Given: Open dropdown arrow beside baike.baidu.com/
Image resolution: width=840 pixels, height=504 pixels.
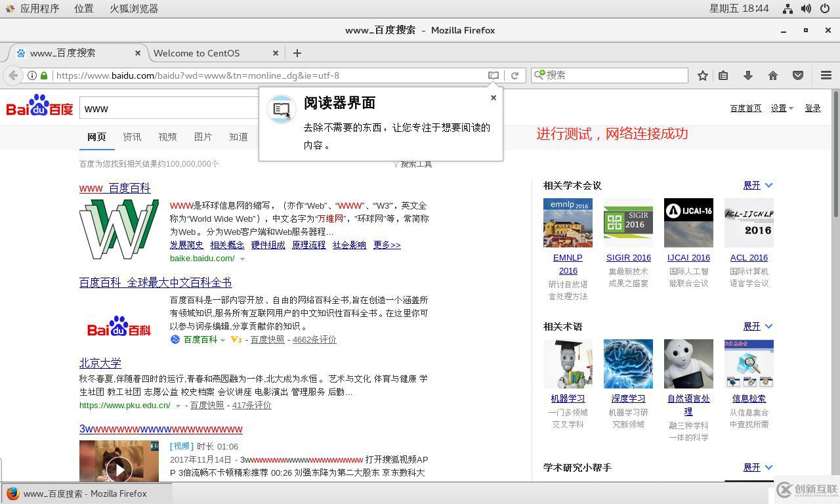Looking at the screenshot, I should [242, 259].
